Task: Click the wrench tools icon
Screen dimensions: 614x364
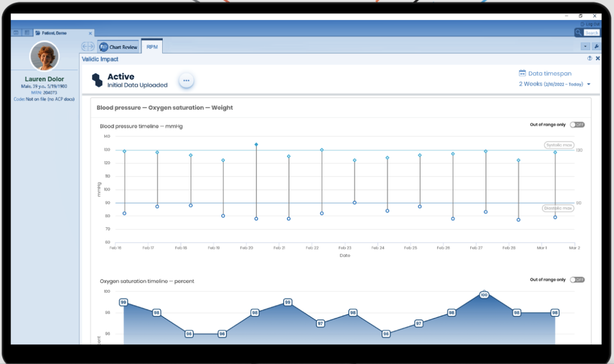Action: tap(596, 46)
